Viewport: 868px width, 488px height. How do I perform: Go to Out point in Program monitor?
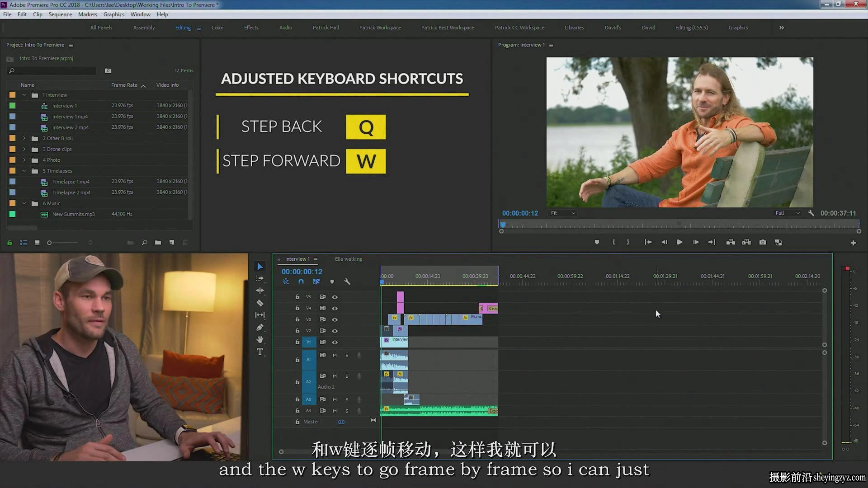(712, 242)
